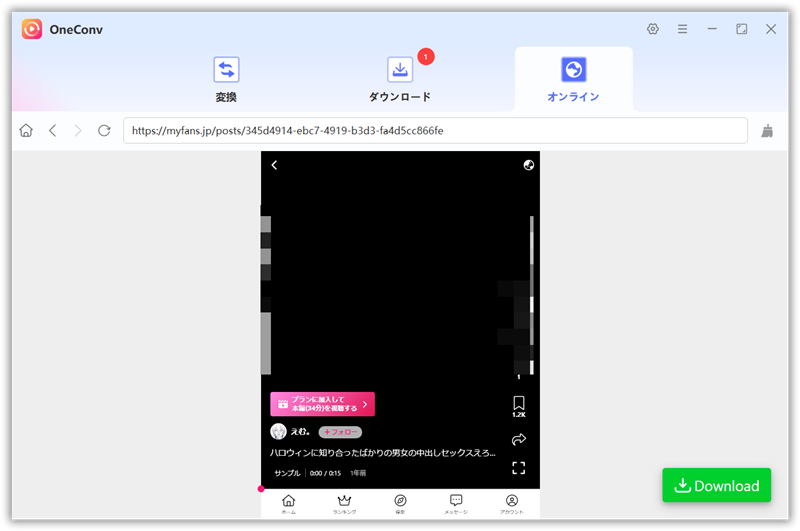Switch to the 変換 tab

[226, 80]
